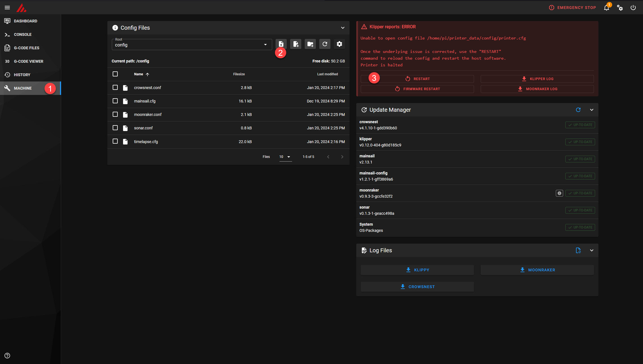Image resolution: width=643 pixels, height=364 pixels.
Task: Click crowsnest Up-To-Date status button
Action: (580, 125)
